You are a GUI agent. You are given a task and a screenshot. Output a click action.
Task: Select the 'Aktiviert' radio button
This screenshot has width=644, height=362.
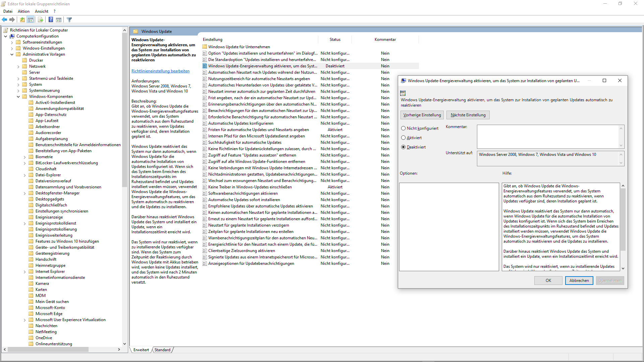(x=403, y=138)
